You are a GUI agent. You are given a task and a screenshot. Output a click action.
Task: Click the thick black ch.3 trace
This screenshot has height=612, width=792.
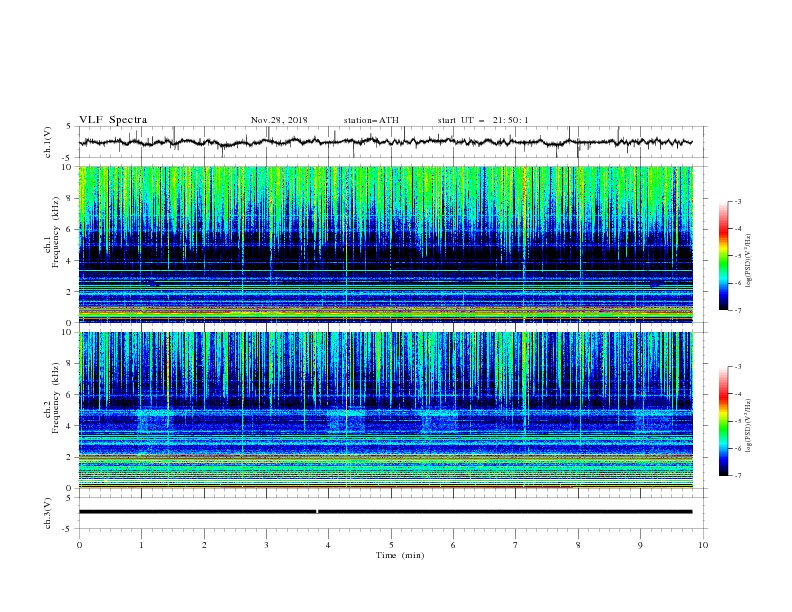coord(385,512)
